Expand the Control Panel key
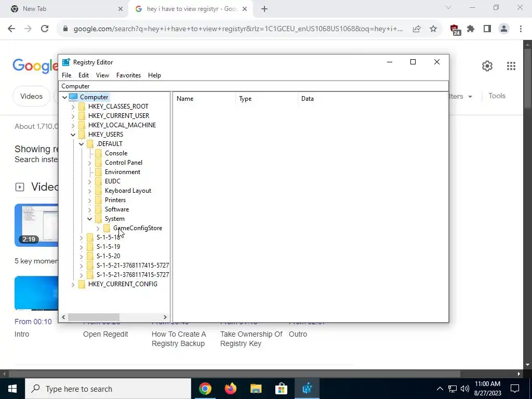 pos(89,163)
